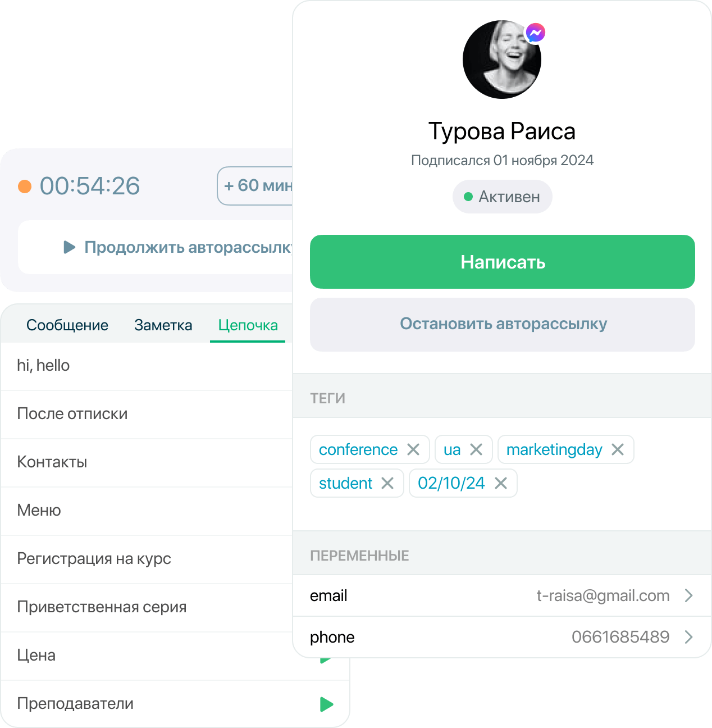Click the Написать button
This screenshot has height=728, width=712.
click(502, 262)
